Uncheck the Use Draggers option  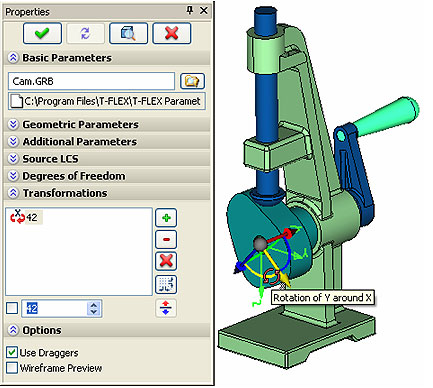12,352
